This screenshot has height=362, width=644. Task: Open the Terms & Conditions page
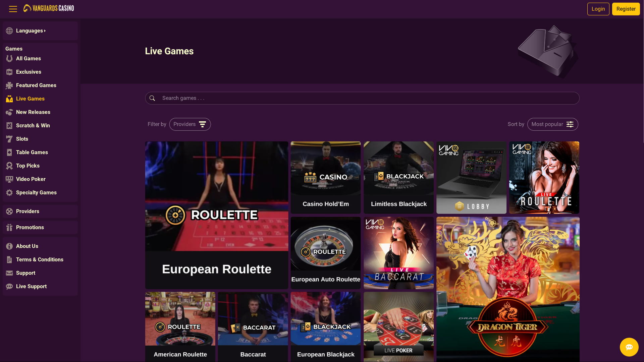coord(40,259)
